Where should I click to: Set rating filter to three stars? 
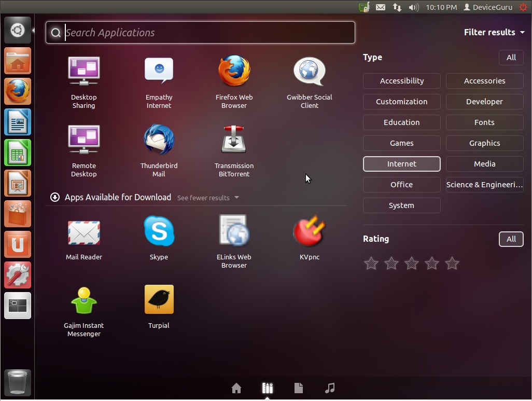pos(412,263)
